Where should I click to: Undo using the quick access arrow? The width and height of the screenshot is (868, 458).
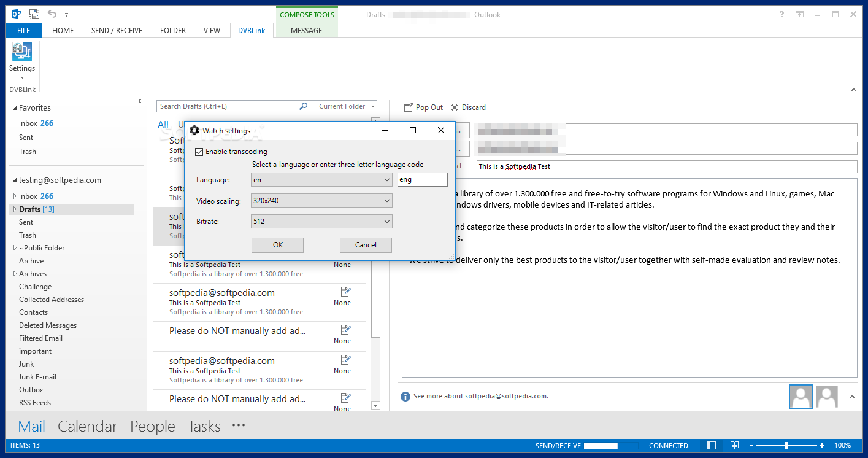[x=52, y=14]
